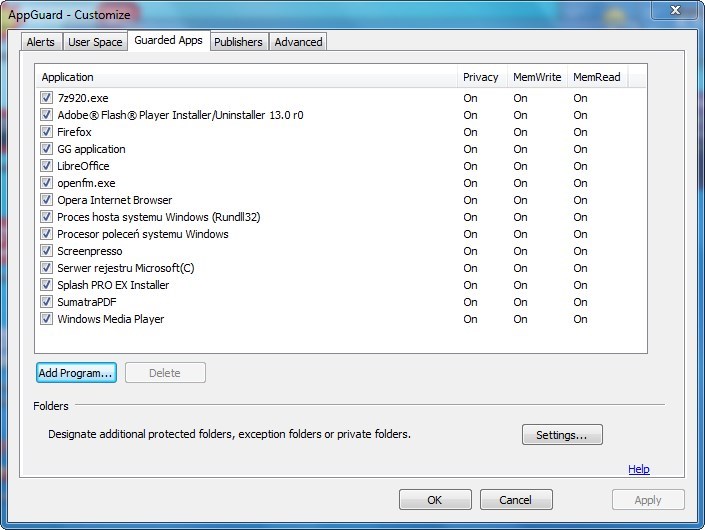Screen dimensions: 705x530
Task: Select the Guarded Apps tab
Action: point(169,40)
